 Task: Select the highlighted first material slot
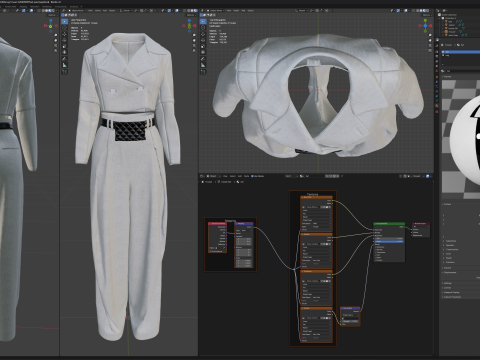pos(461,52)
